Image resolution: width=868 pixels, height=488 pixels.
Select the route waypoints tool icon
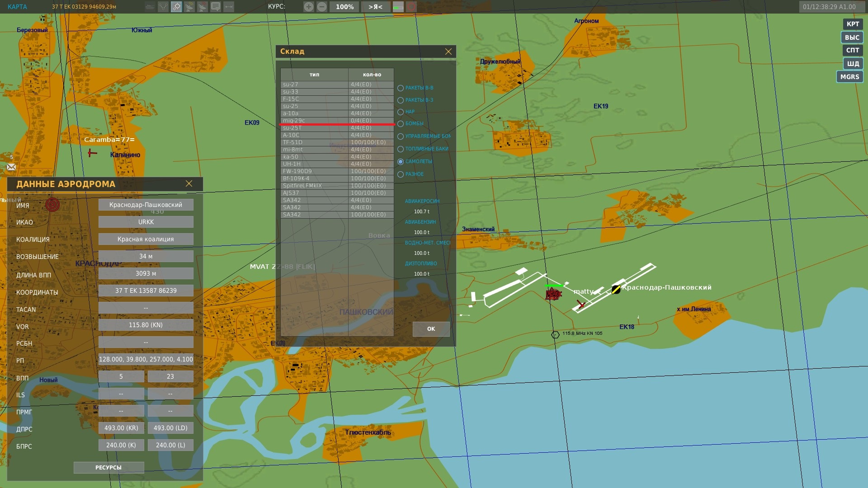[x=163, y=7]
